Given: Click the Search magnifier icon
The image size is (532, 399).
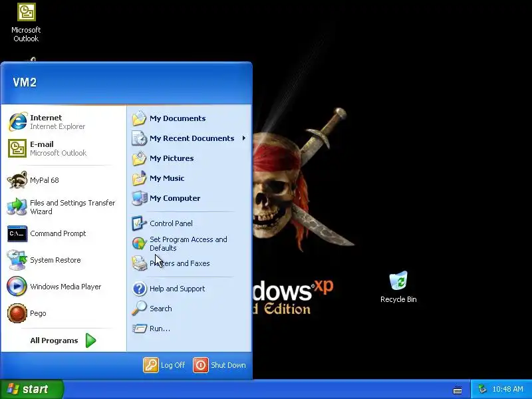Looking at the screenshot, I should 139,309.
